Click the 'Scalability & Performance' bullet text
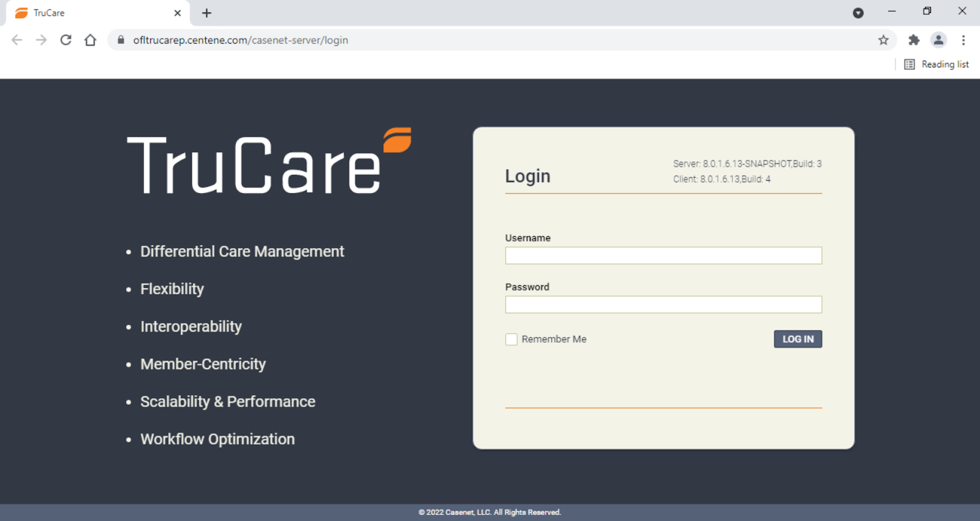The width and height of the screenshot is (980, 521). tap(228, 401)
